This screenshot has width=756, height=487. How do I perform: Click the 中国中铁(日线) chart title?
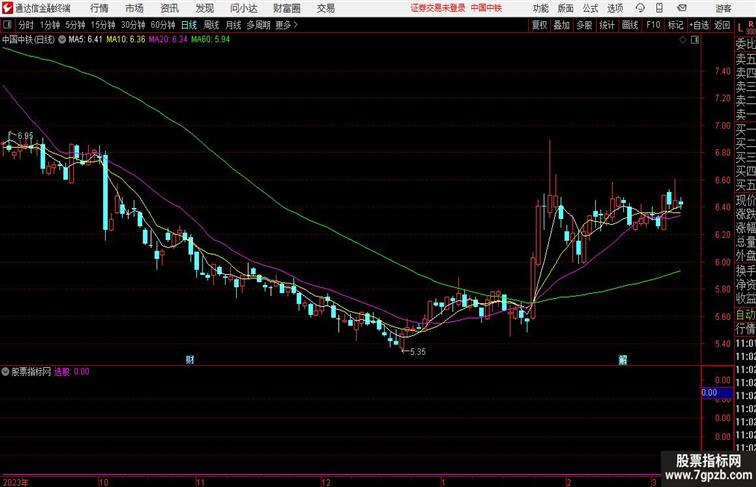click(x=28, y=40)
